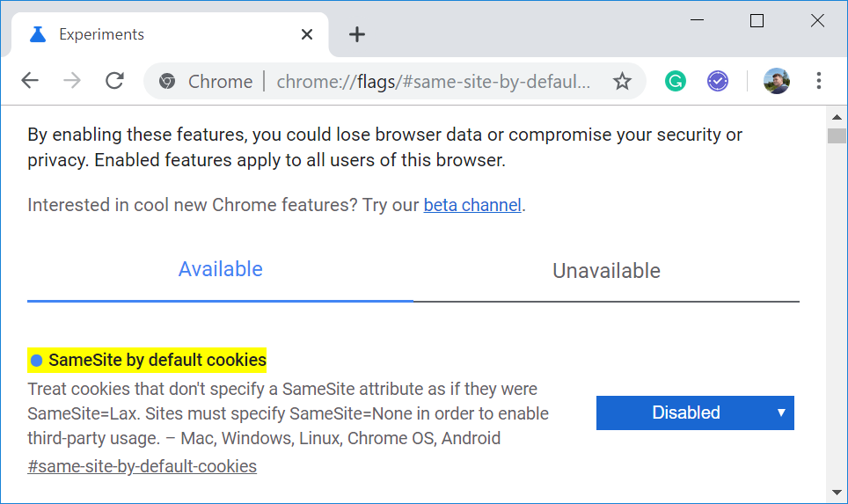848x504 pixels.
Task: Click the back navigation arrow
Action: 30,82
